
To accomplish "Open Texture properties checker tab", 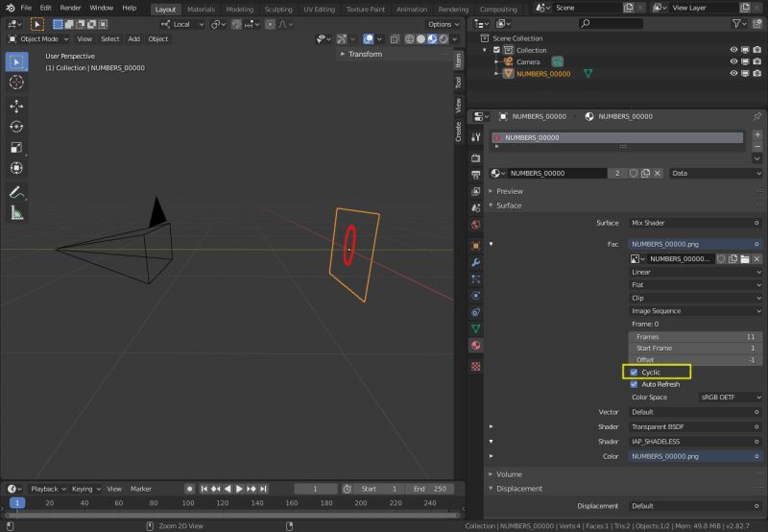I will tap(475, 367).
